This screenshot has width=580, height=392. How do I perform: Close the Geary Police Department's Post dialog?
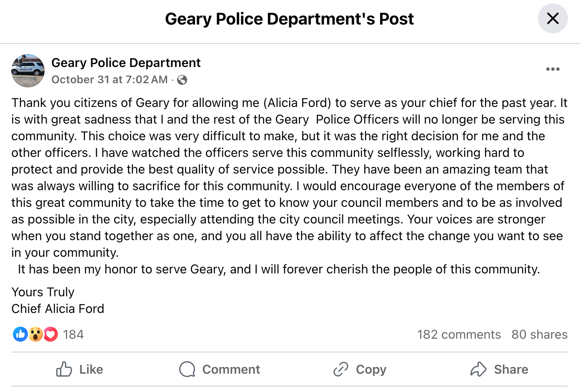coord(552,18)
